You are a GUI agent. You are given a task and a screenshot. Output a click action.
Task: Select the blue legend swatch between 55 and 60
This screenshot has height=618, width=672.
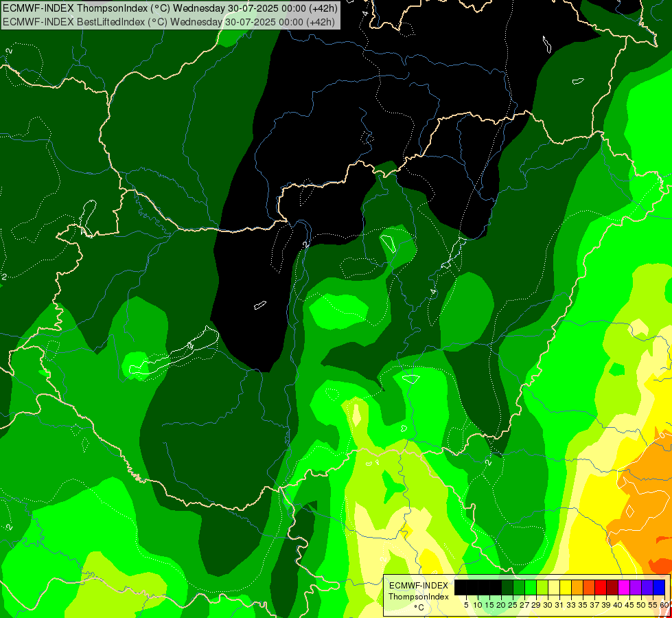click(659, 587)
